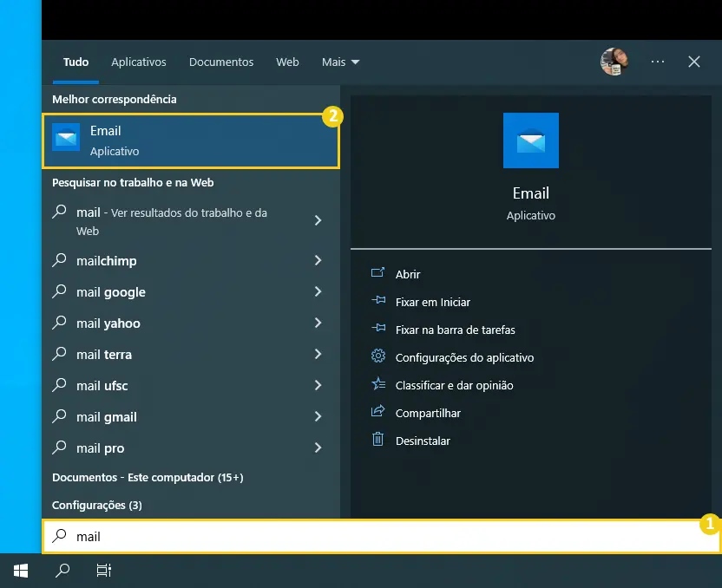Click magnifier icon beside mailchimp suggestion
Viewport: 722px width, 588px height.
pos(59,260)
